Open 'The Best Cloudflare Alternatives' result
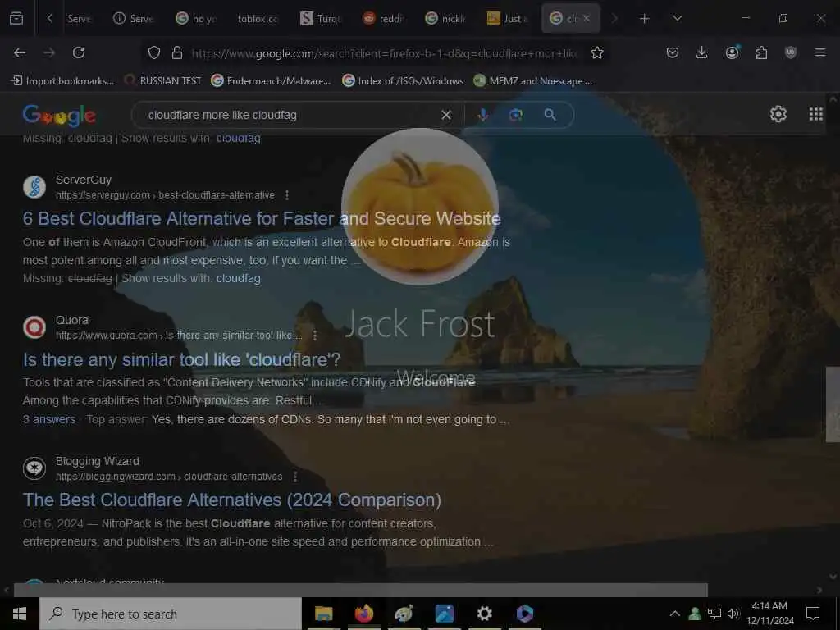The width and height of the screenshot is (840, 630). tap(232, 500)
